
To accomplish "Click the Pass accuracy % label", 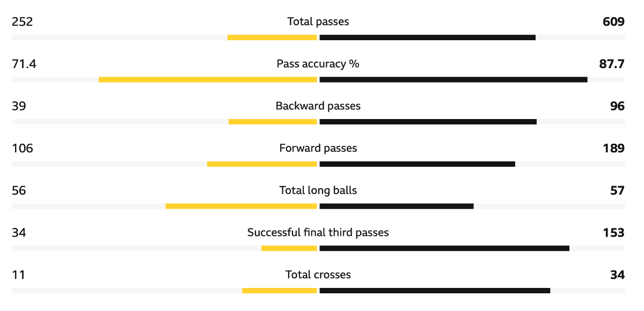I will pyautogui.click(x=318, y=64).
